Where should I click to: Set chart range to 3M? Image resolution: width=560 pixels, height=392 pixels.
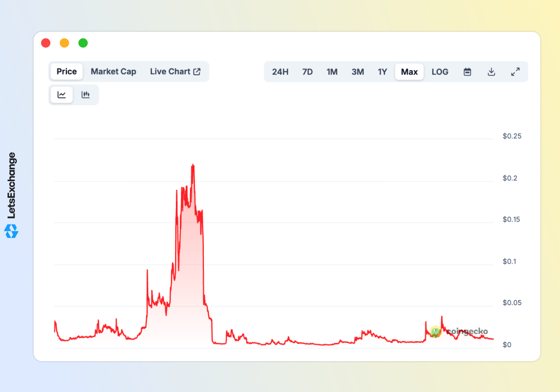(x=357, y=72)
